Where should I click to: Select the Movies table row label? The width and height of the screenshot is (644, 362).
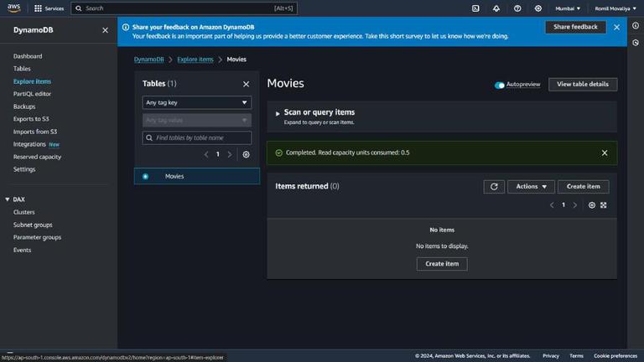174,176
